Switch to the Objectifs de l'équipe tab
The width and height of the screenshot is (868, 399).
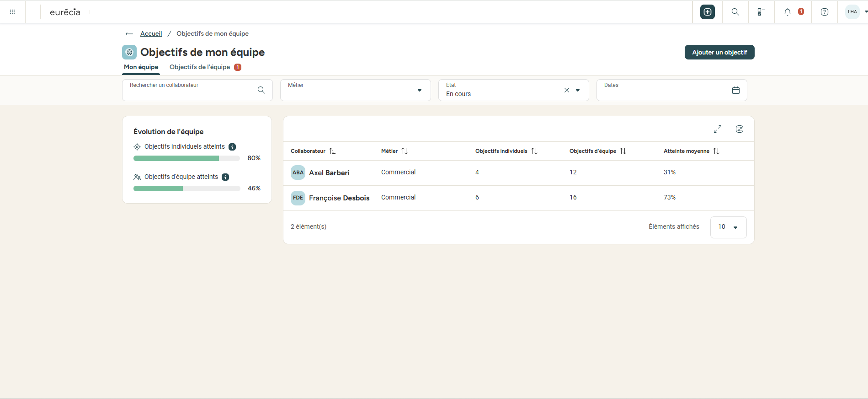click(x=205, y=67)
